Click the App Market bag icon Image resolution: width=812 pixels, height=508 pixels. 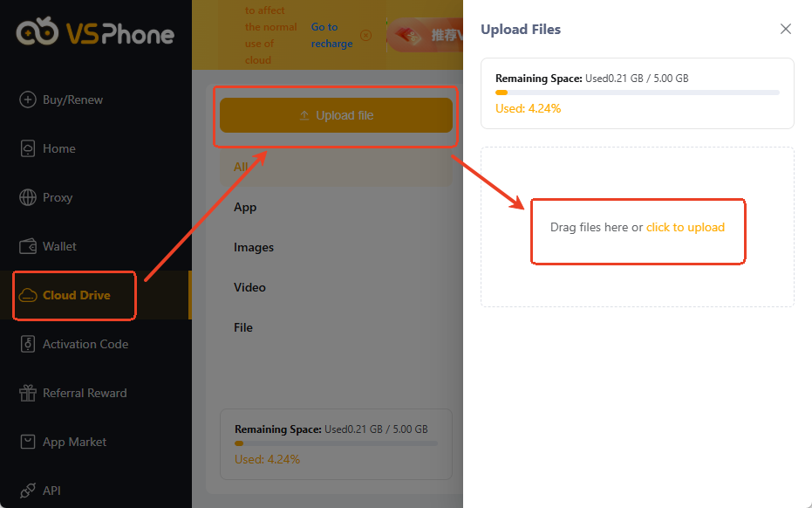28,442
